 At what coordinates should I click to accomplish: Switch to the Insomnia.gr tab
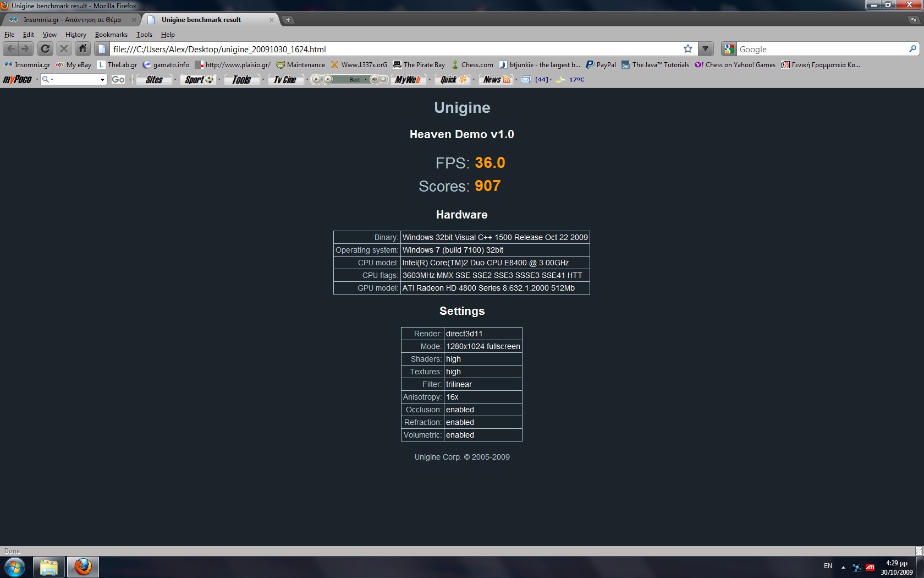pyautogui.click(x=72, y=20)
